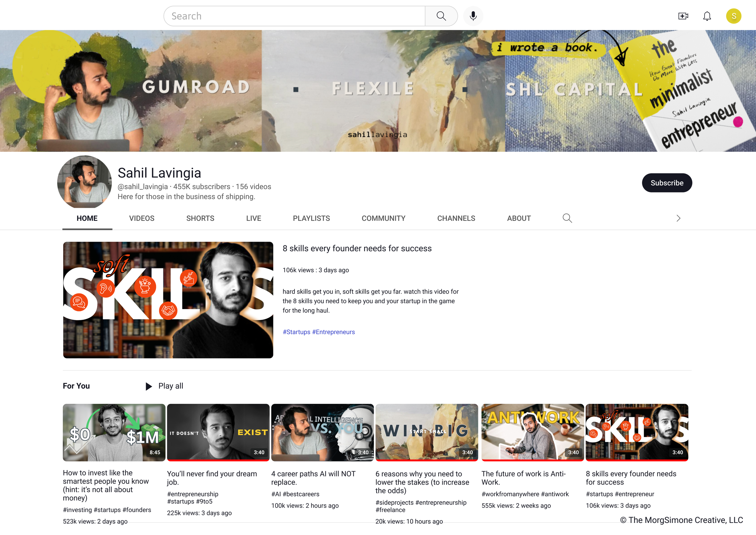This screenshot has width=756, height=535.
Task: Open the yellow S account avatar
Action: point(733,16)
